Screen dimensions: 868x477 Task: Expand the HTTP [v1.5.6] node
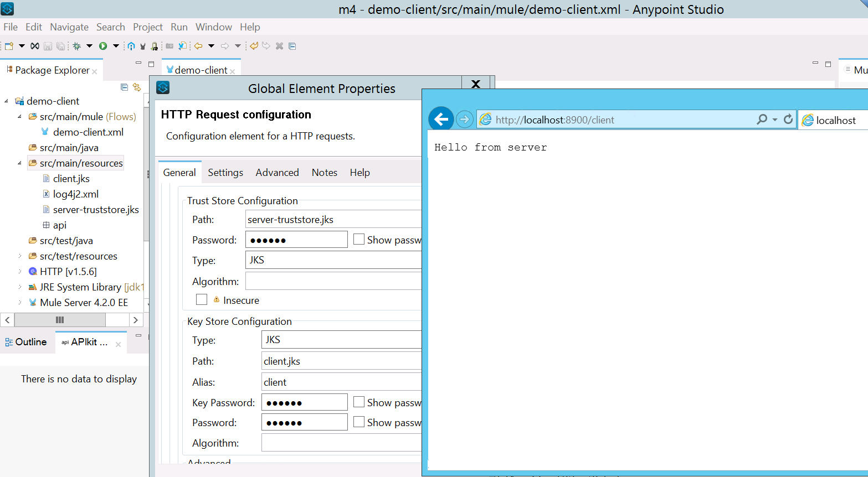click(20, 271)
